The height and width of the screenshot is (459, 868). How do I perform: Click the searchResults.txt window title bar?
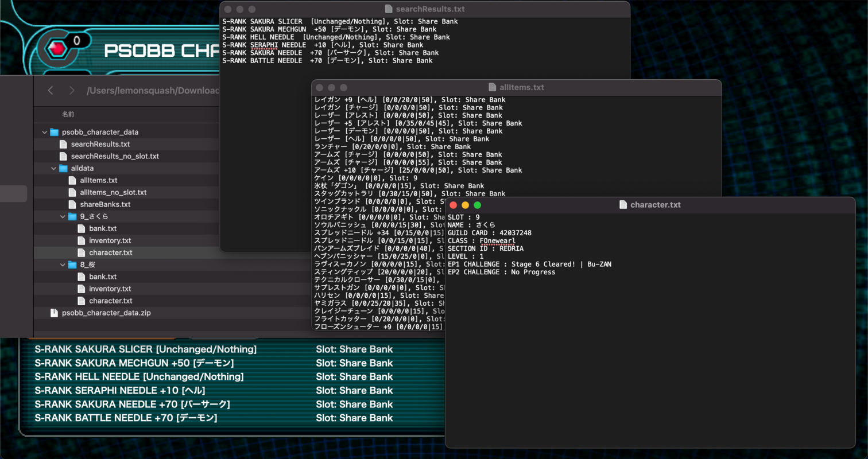425,9
